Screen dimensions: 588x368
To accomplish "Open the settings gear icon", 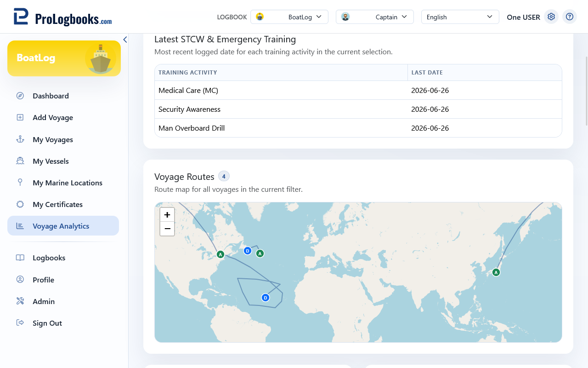I will click(551, 17).
